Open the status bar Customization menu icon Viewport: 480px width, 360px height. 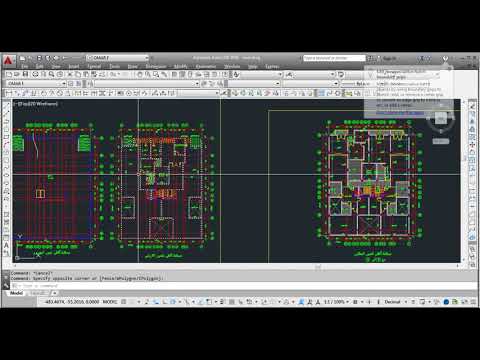tap(473, 302)
